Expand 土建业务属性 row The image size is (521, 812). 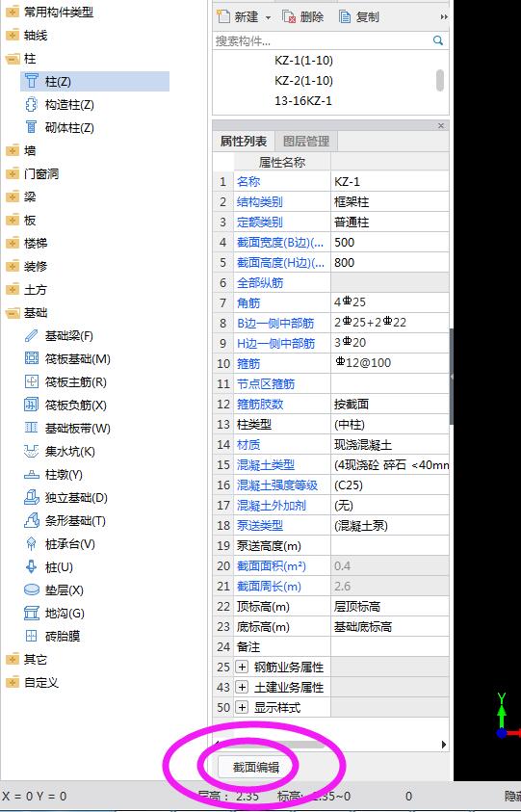[242, 687]
